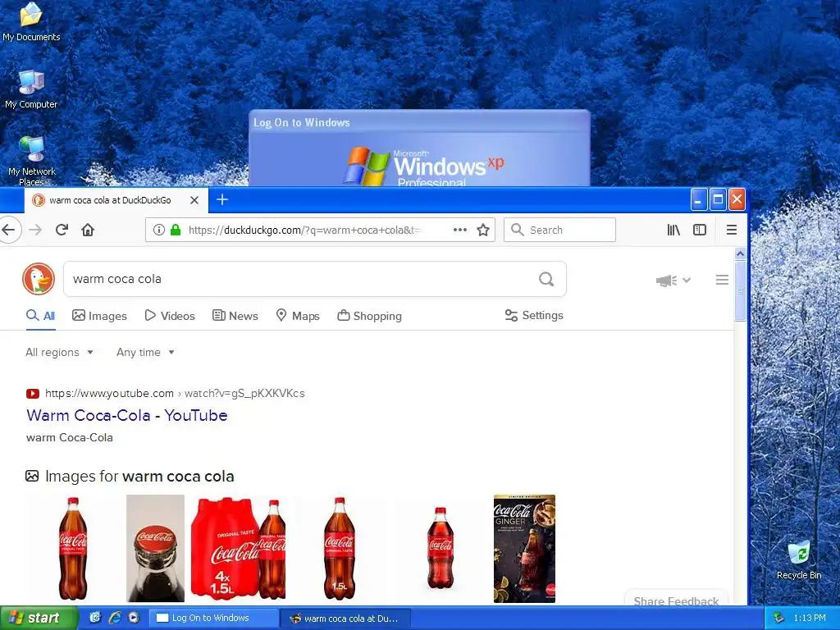The image size is (840, 630).
Task: Open the DuckDuckGo megaphone menu
Action: (673, 281)
